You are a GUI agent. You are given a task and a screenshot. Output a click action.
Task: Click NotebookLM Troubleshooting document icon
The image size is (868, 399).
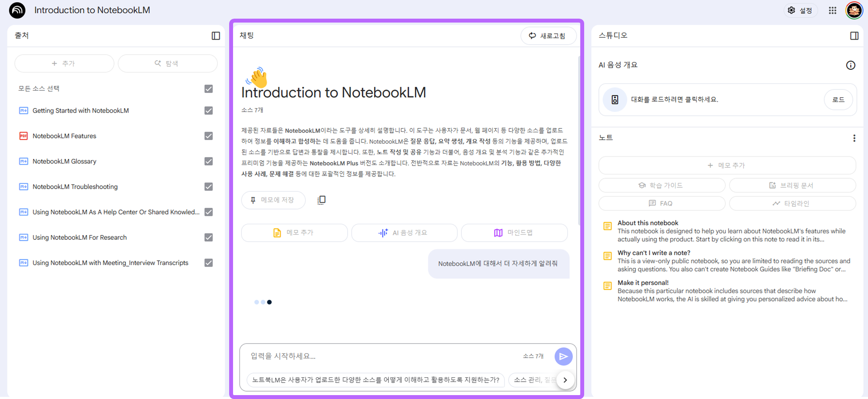23,186
